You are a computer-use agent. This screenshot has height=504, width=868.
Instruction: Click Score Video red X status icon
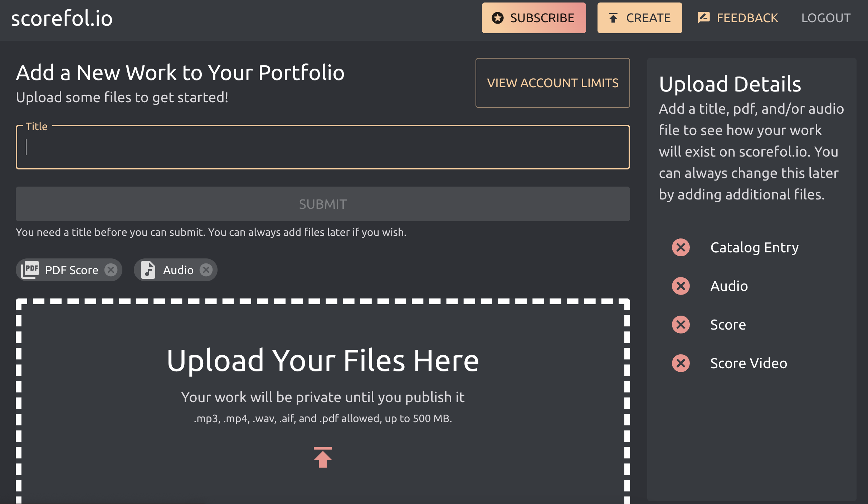click(x=681, y=363)
